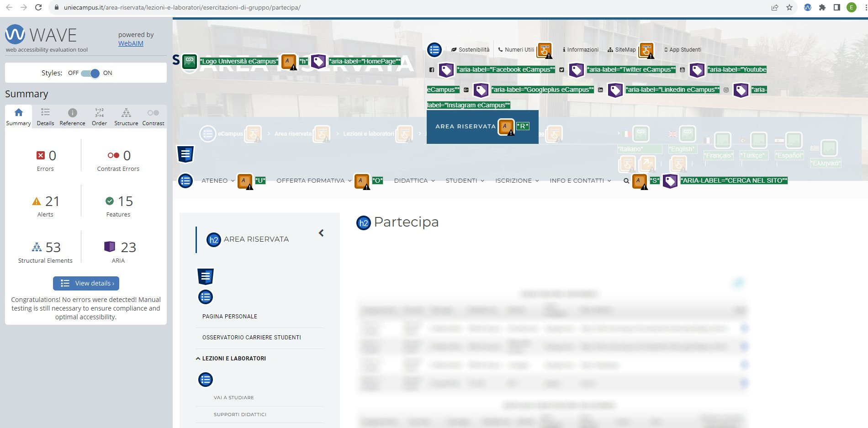
Task: Click the Structural Elements icon
Action: (x=37, y=247)
